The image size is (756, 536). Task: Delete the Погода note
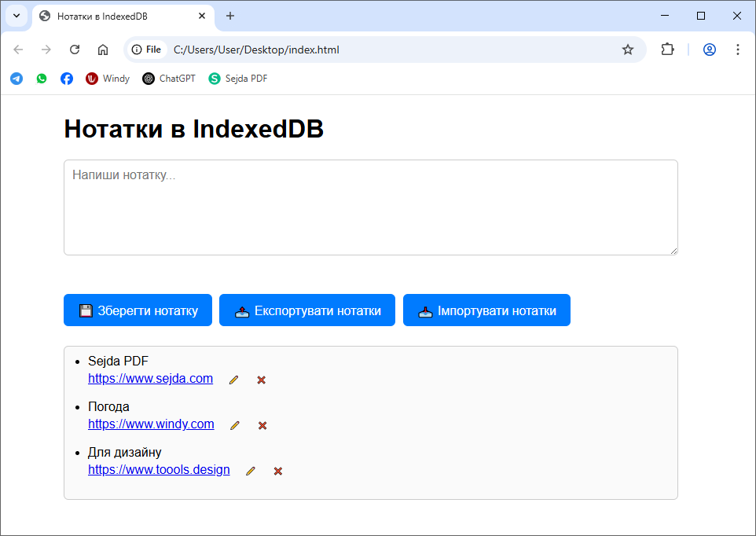[x=262, y=425]
